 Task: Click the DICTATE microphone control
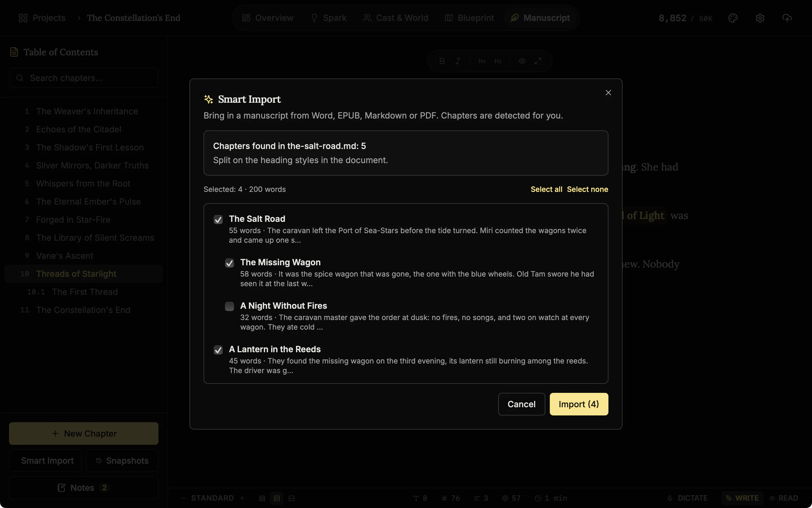tap(687, 498)
